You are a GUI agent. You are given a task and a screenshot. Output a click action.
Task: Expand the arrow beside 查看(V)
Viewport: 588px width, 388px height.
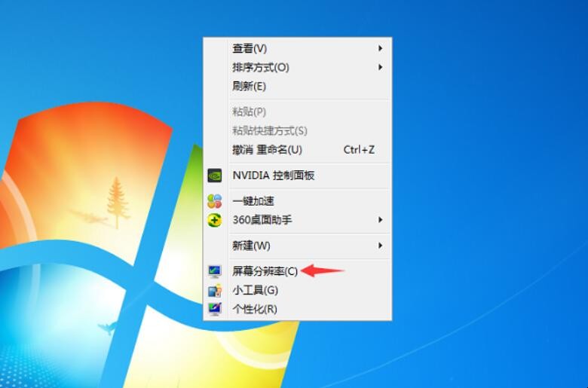(x=380, y=48)
